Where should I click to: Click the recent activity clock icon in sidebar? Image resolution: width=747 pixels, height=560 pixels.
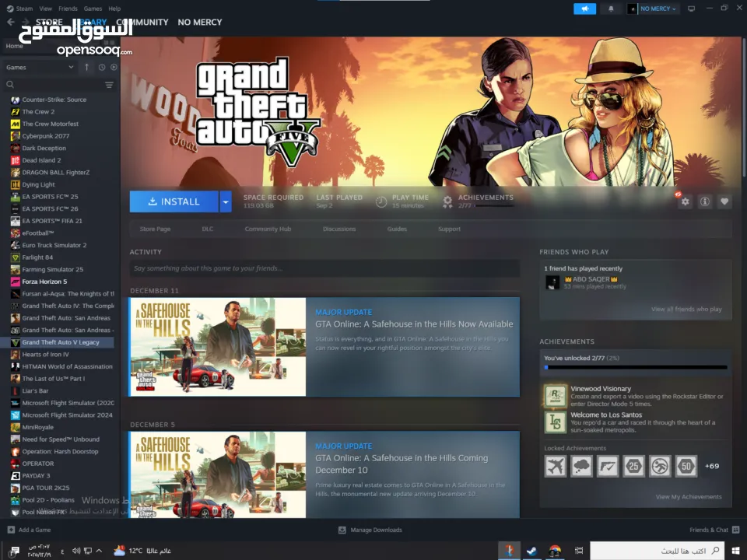point(102,68)
